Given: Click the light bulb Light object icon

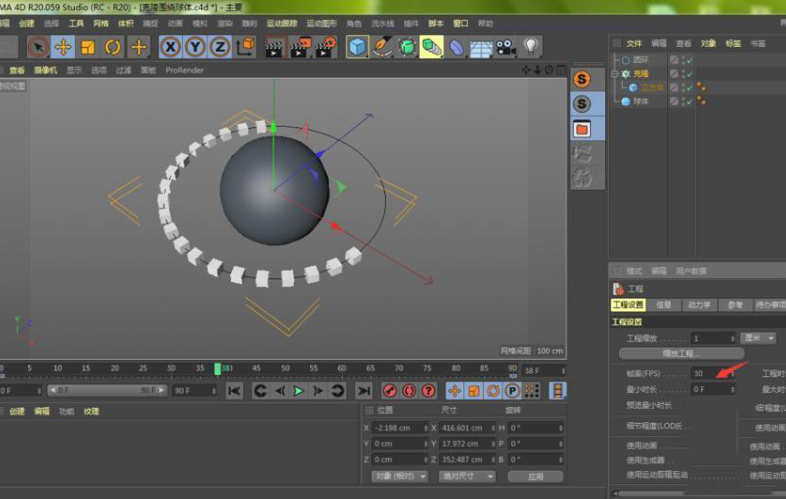Looking at the screenshot, I should coord(531,47).
